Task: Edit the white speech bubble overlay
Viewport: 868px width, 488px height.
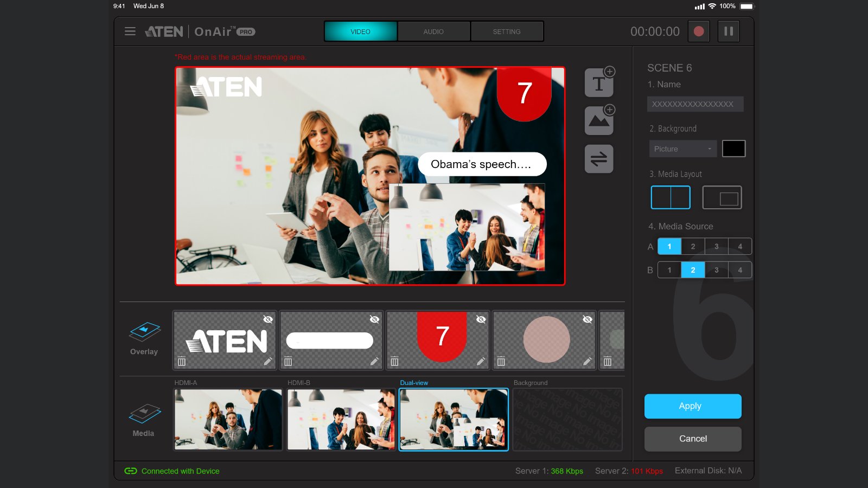Action: (x=374, y=361)
